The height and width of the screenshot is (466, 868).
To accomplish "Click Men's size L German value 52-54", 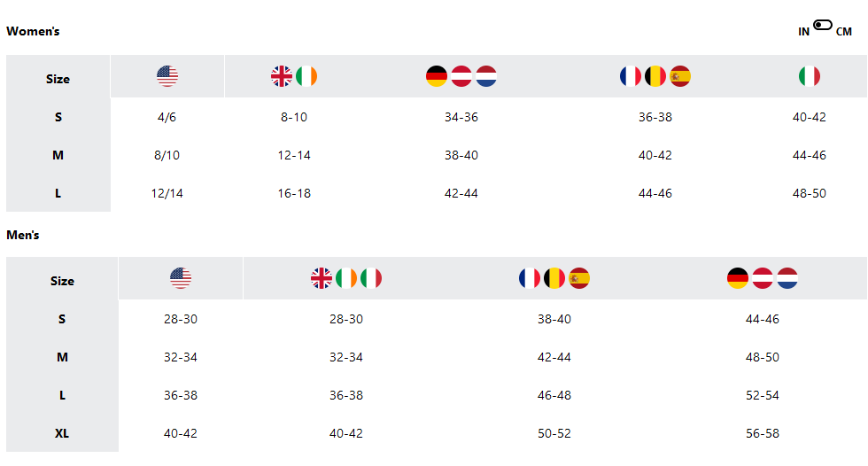I will click(x=763, y=395).
